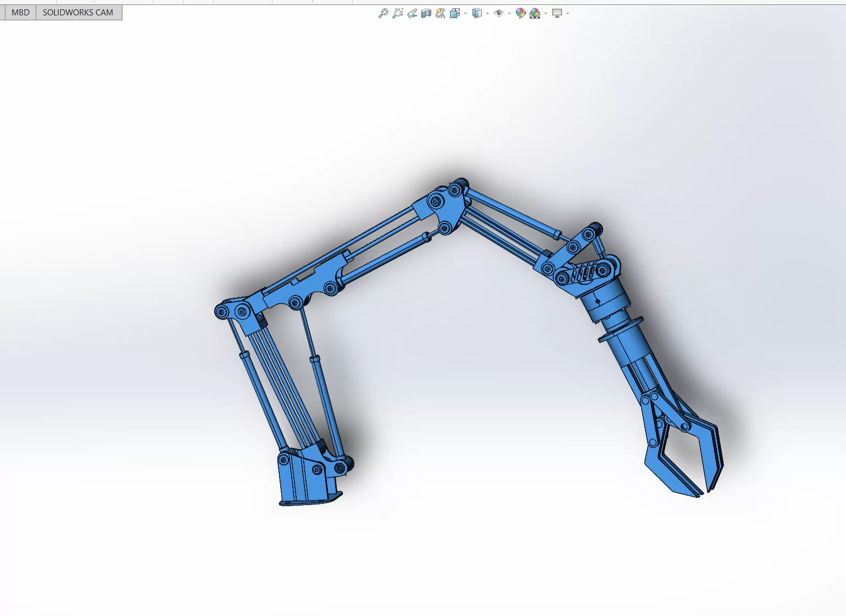The image size is (846, 616).
Task: Click the Display Style icon
Action: coord(477,13)
